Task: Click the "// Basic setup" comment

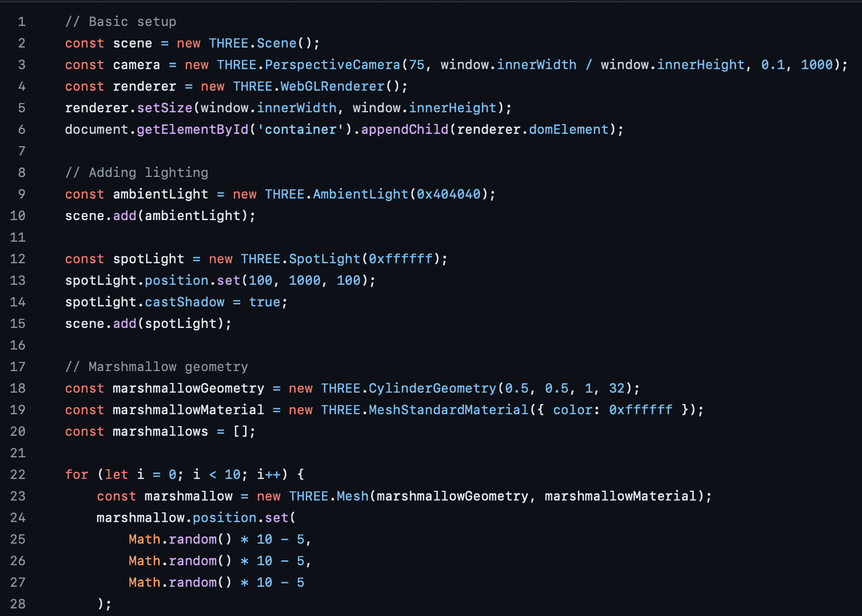Action: pos(121,22)
